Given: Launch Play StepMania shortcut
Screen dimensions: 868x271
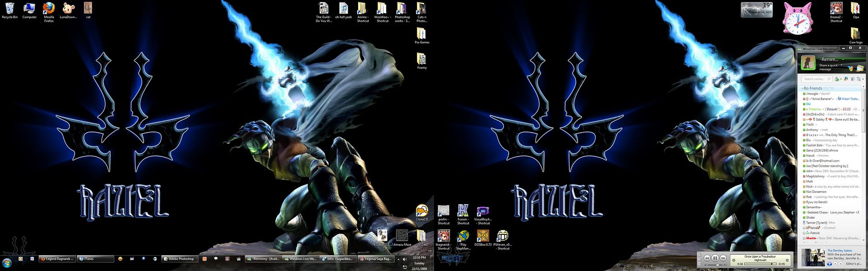Looking at the screenshot, I should point(463,237).
